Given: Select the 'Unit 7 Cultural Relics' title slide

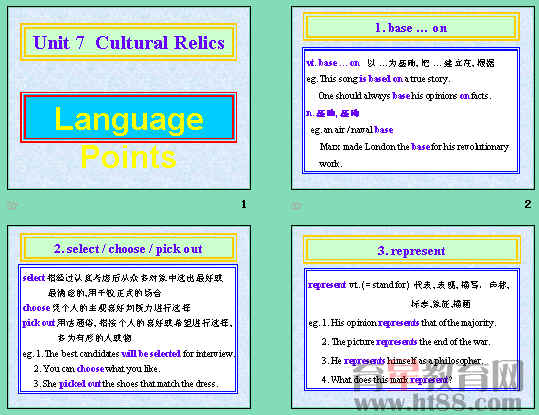Looking at the screenshot, I should click(129, 98).
